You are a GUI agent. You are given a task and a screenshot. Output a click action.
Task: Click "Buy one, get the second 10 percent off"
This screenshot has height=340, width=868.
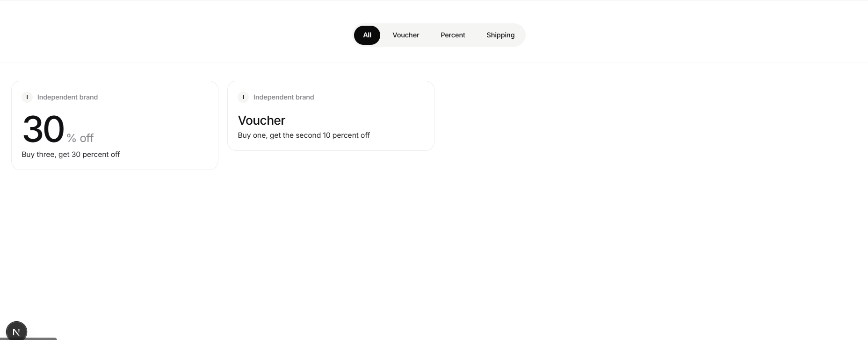(304, 135)
